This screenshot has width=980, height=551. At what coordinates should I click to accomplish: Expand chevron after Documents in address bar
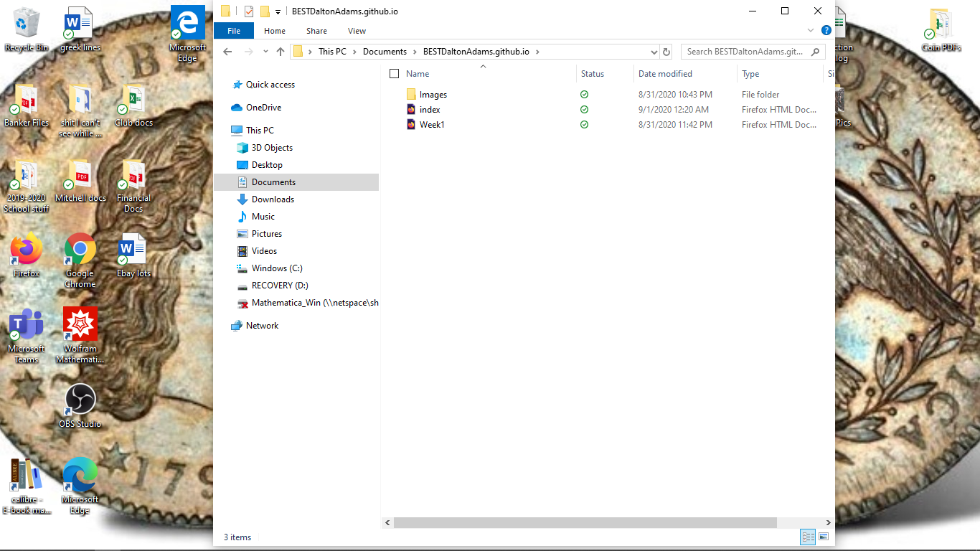click(414, 52)
